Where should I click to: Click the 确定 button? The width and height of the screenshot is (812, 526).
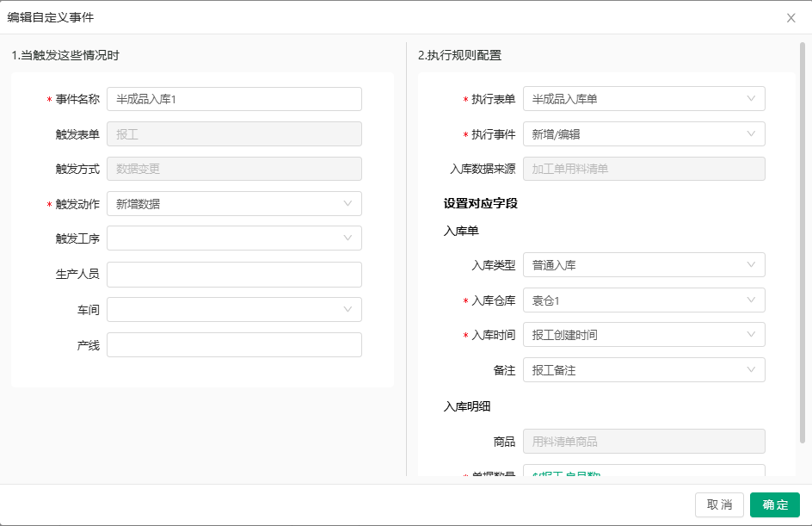coord(774,504)
